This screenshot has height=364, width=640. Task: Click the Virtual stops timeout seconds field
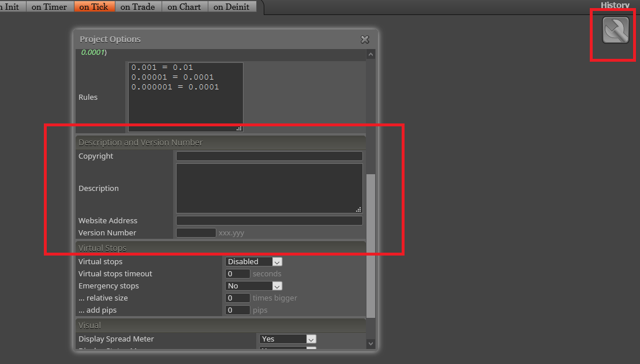click(x=238, y=273)
